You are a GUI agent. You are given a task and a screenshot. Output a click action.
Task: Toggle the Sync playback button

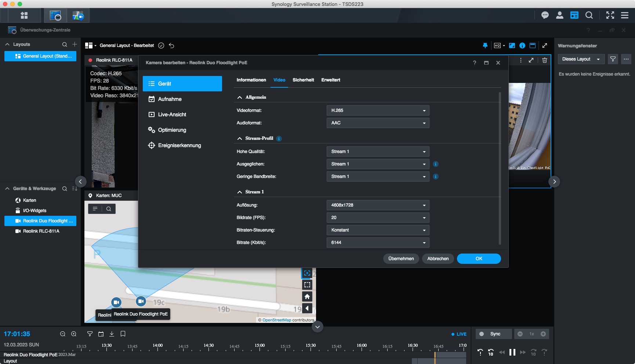click(x=493, y=334)
